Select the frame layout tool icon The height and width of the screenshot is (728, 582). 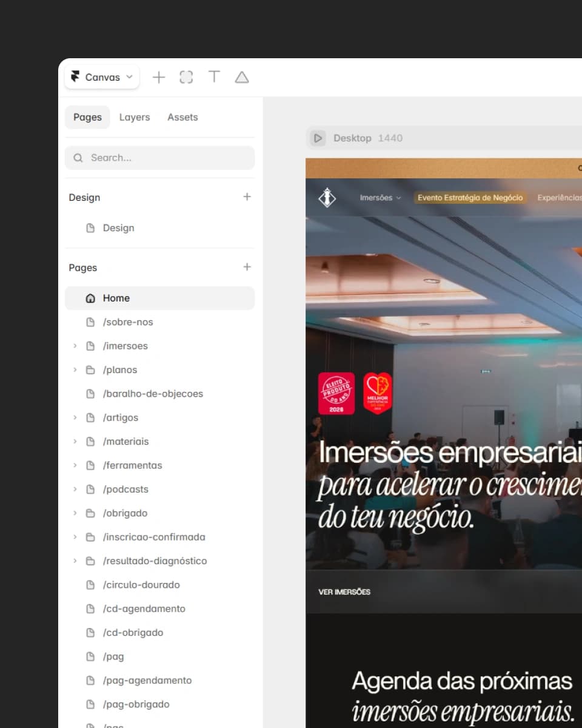(186, 77)
